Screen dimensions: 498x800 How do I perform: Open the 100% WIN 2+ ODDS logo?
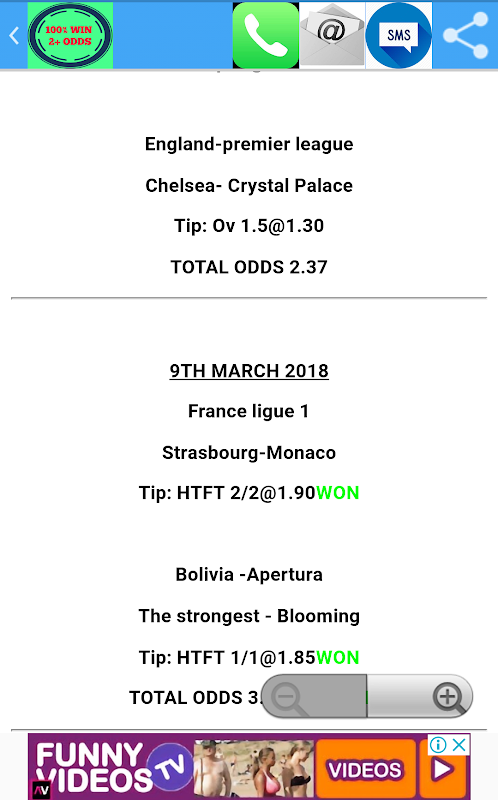tap(70, 35)
